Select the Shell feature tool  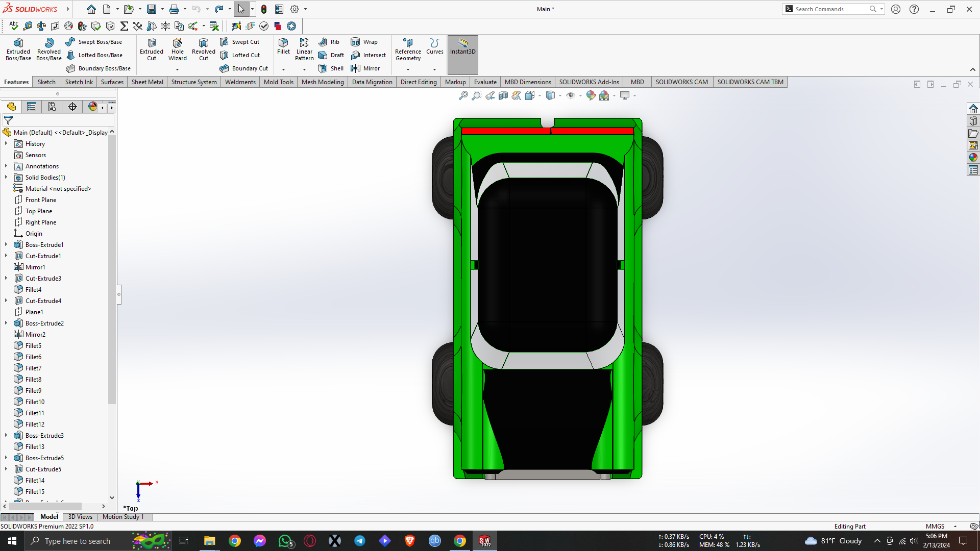[331, 68]
